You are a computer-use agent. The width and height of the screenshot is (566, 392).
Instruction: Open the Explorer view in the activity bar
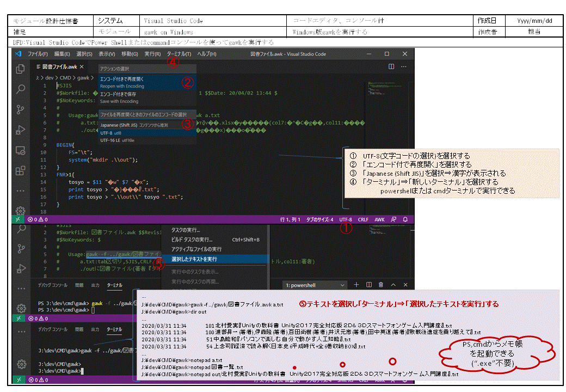pyautogui.click(x=21, y=69)
